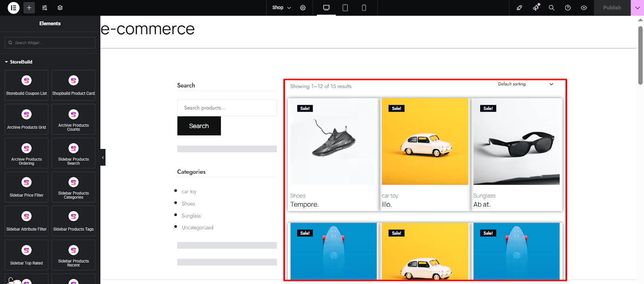
Task: Open the Shop document dropdown
Action: [281, 8]
